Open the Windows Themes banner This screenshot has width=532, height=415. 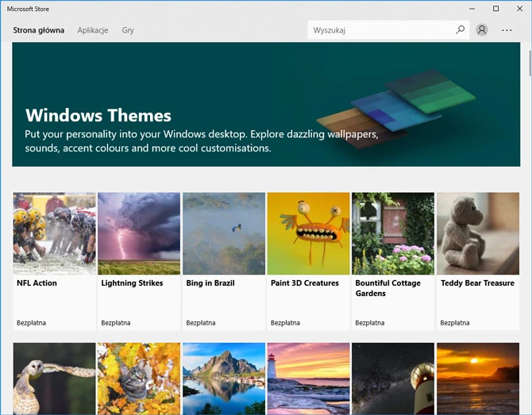coord(265,105)
